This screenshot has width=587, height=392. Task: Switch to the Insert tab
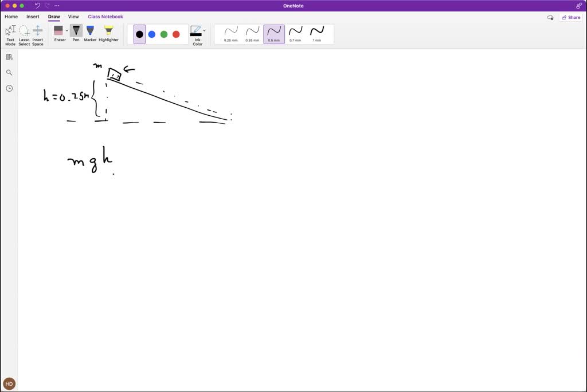33,17
